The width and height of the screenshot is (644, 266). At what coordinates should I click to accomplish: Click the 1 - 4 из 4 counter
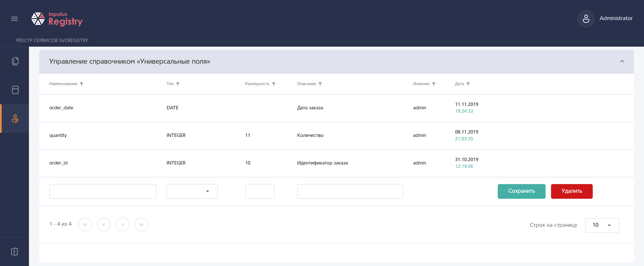tap(60, 224)
